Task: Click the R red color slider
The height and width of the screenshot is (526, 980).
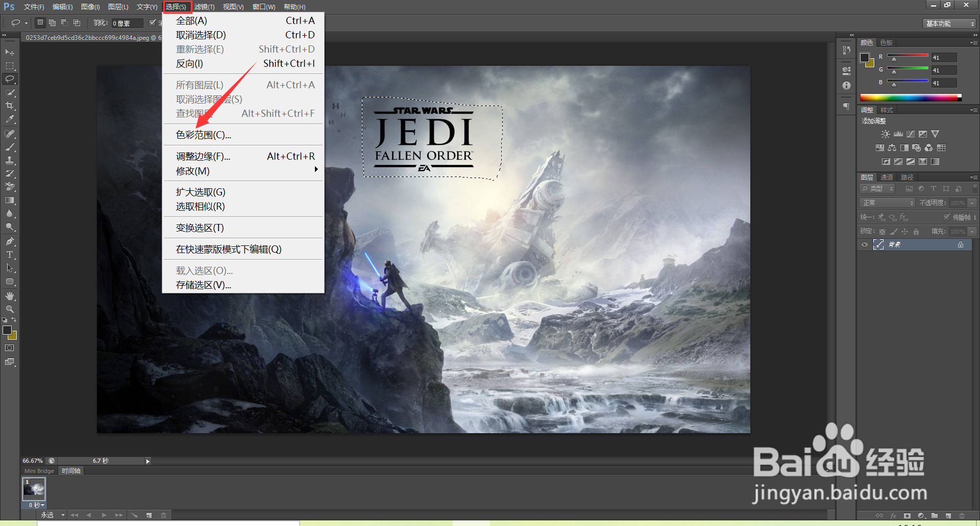Action: 908,56
